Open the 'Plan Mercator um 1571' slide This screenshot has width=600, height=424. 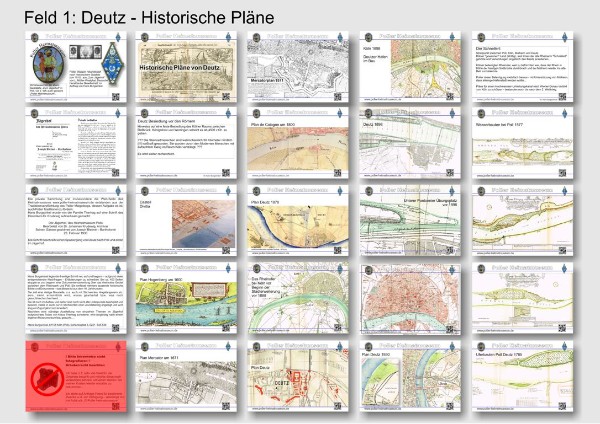(x=186, y=376)
